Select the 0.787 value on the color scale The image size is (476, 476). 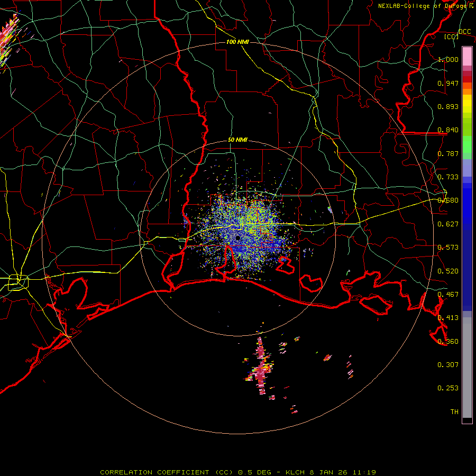coord(448,153)
